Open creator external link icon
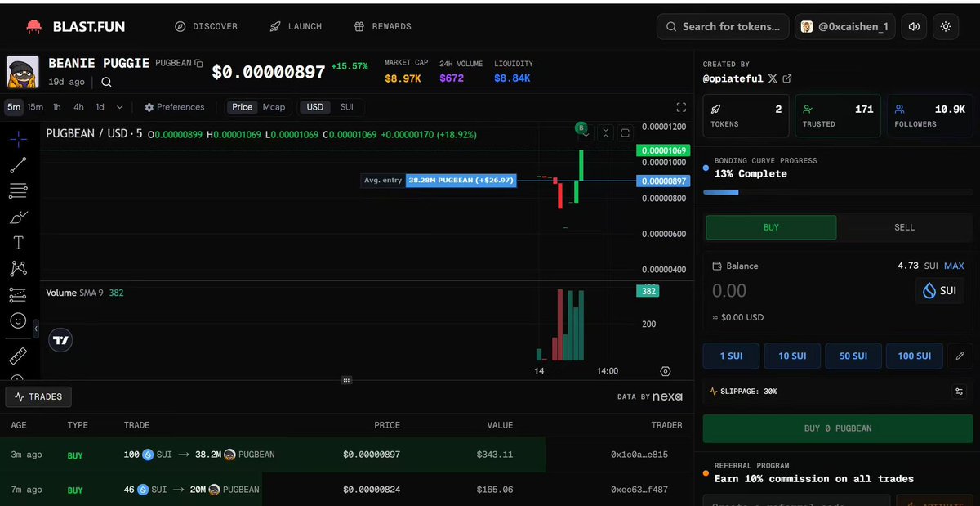980x506 pixels. pyautogui.click(x=787, y=78)
